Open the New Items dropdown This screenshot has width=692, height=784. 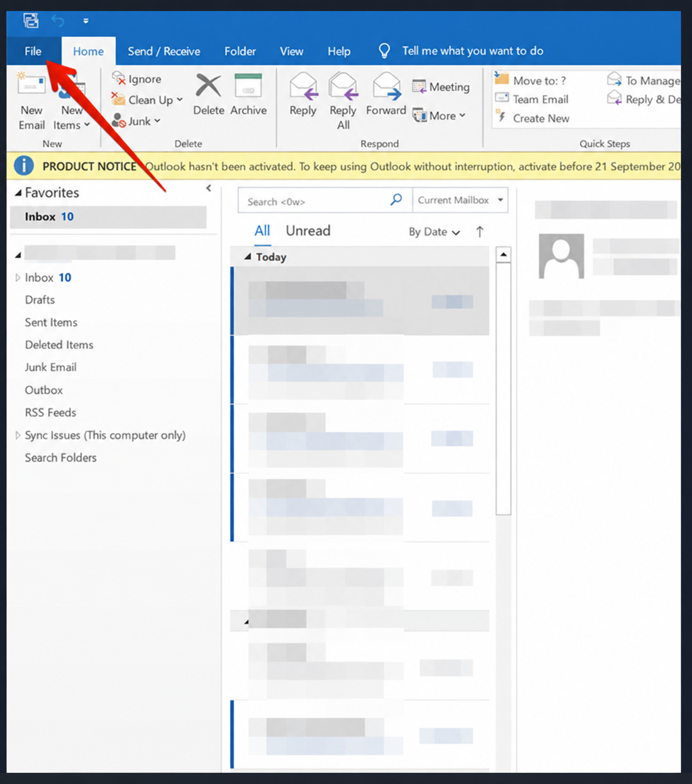(71, 117)
